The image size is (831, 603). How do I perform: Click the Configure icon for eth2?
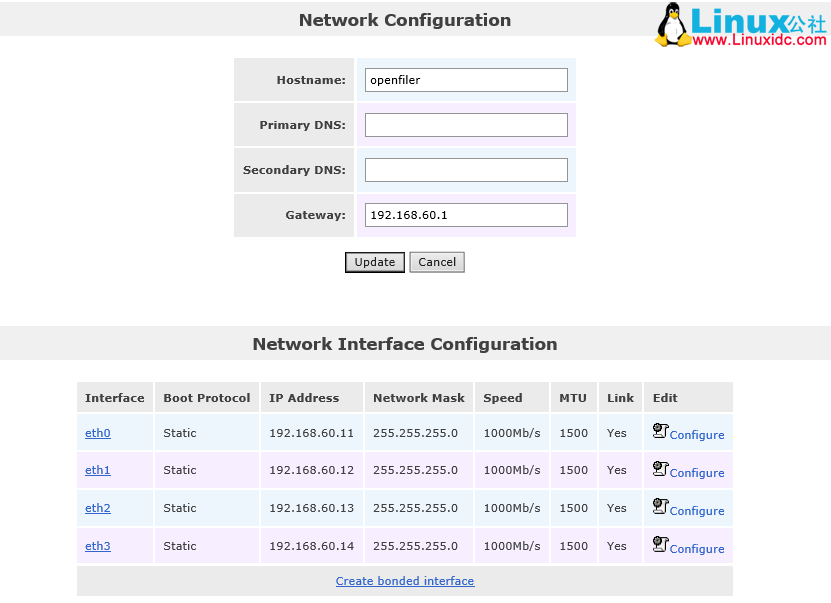(x=660, y=506)
